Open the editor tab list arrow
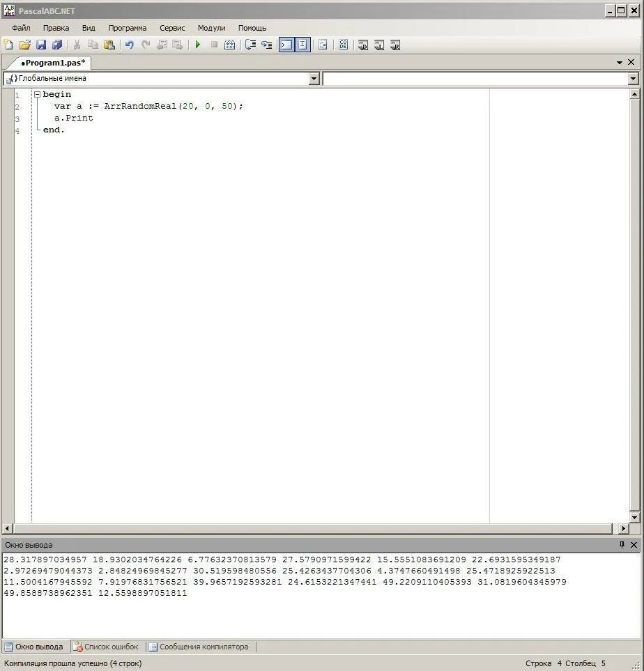 point(619,63)
